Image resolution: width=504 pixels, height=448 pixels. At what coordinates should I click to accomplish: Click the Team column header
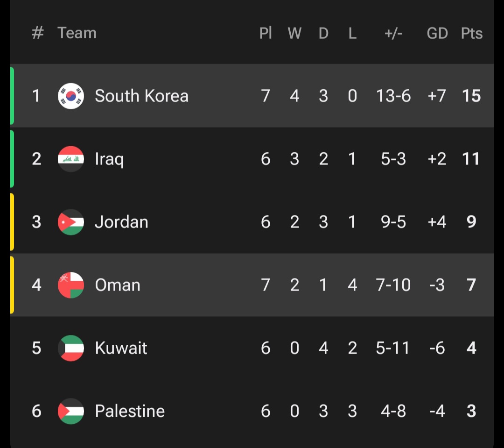77,33
